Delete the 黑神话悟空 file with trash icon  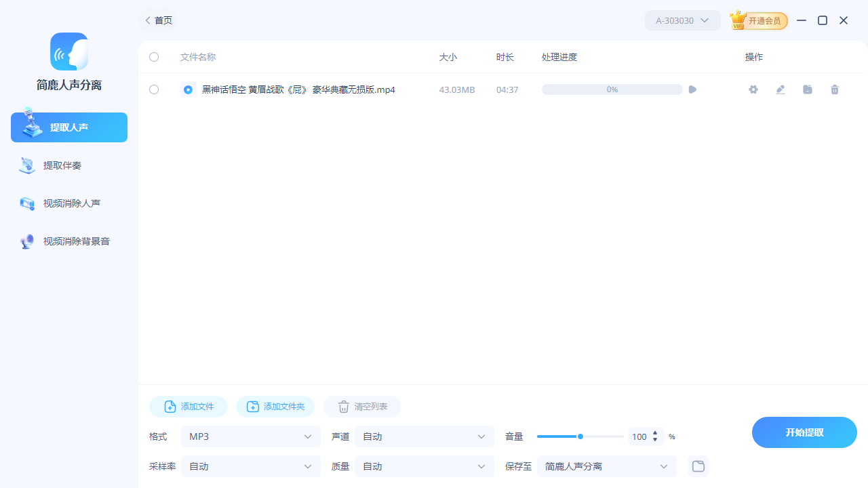tap(834, 89)
